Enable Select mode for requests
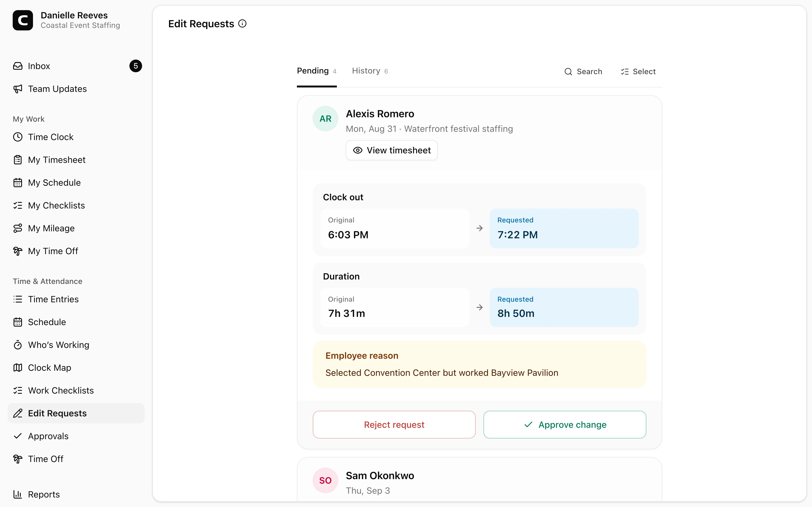This screenshot has width=812, height=507. (x=638, y=71)
